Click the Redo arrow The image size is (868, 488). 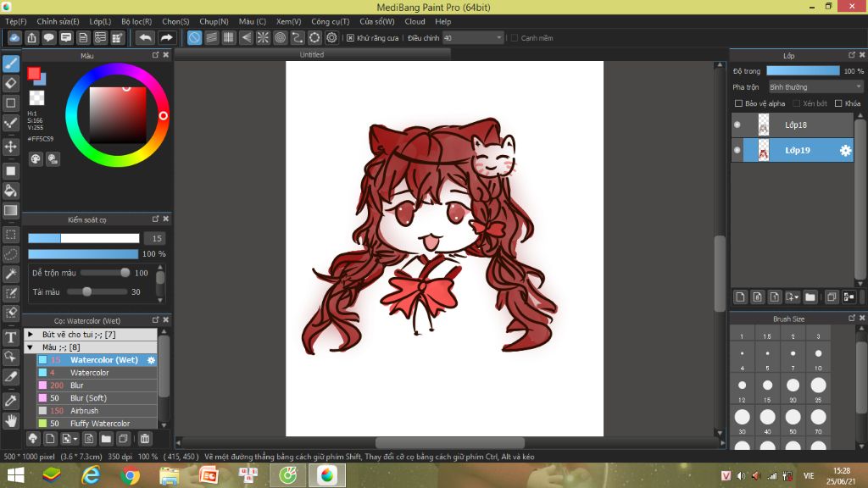166,37
